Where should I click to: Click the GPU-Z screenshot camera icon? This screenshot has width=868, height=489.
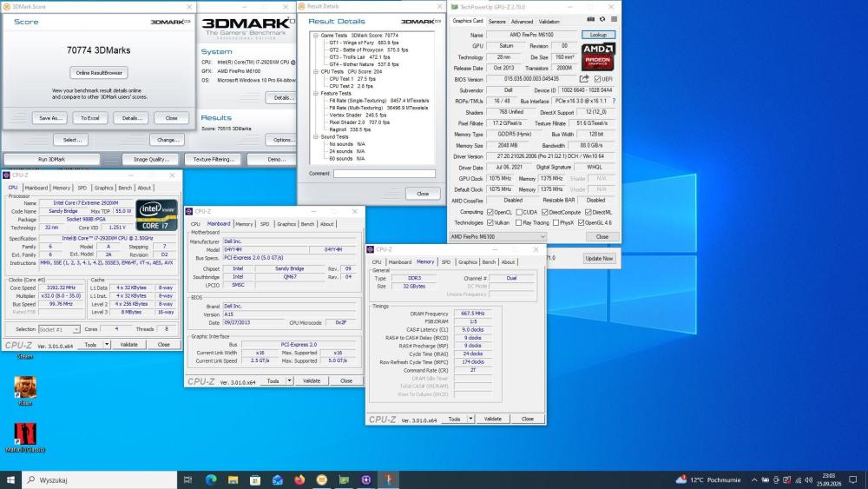coord(590,20)
